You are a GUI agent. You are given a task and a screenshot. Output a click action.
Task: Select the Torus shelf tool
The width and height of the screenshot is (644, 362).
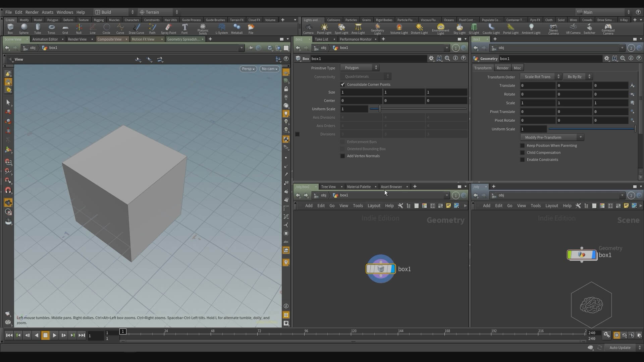click(51, 27)
